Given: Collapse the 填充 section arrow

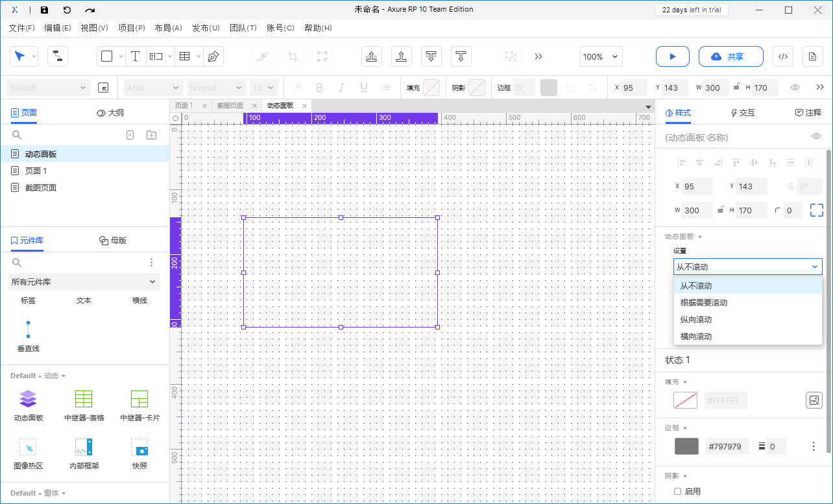Looking at the screenshot, I should [685, 382].
